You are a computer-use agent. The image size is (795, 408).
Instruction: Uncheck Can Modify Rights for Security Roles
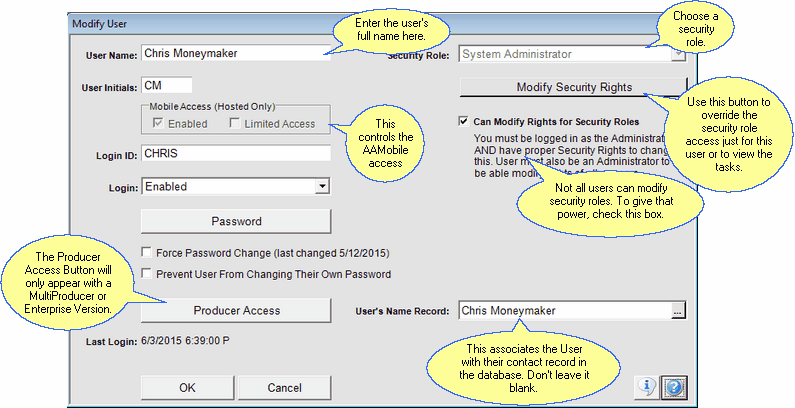click(x=461, y=121)
